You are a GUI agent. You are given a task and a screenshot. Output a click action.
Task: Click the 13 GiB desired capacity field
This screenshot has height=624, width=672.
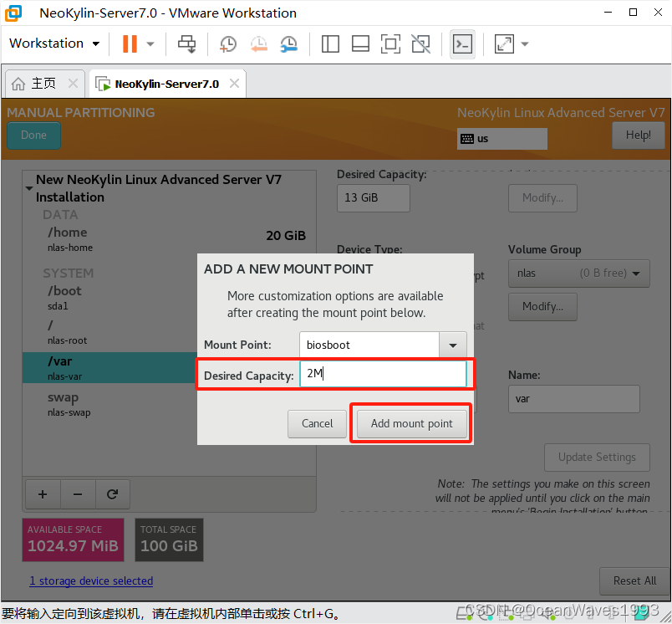[x=374, y=197]
